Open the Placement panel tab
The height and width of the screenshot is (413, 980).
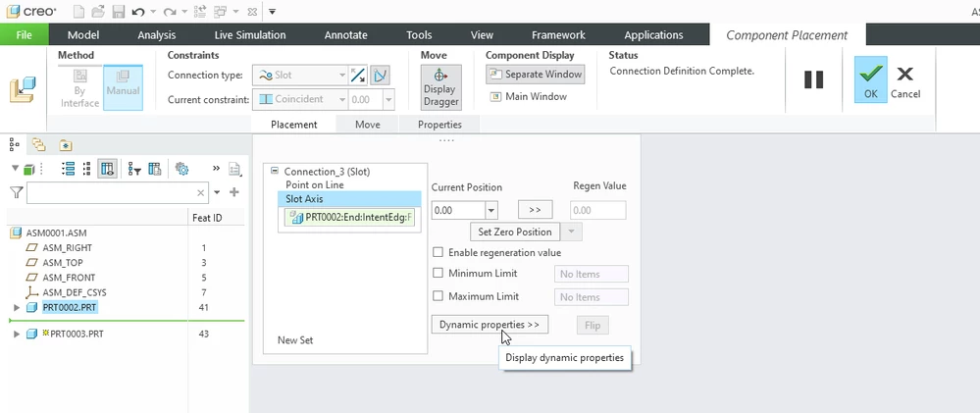tap(293, 125)
